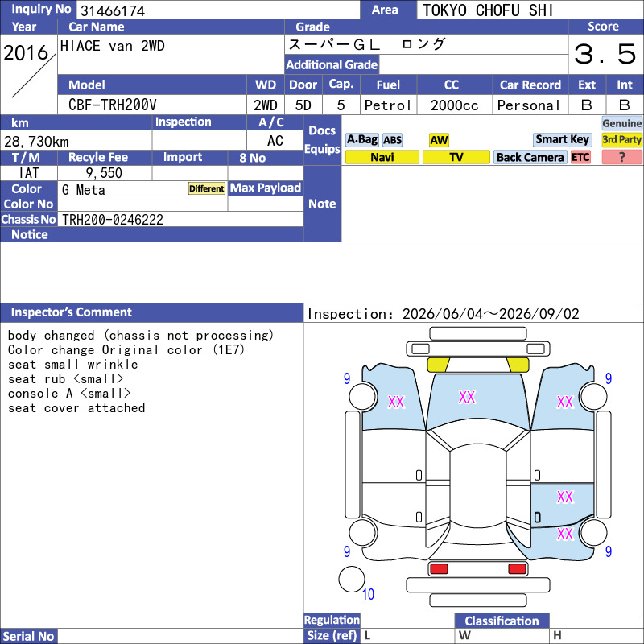Click the Smart Key badge
This screenshot has width=644, height=644.
pyautogui.click(x=562, y=139)
